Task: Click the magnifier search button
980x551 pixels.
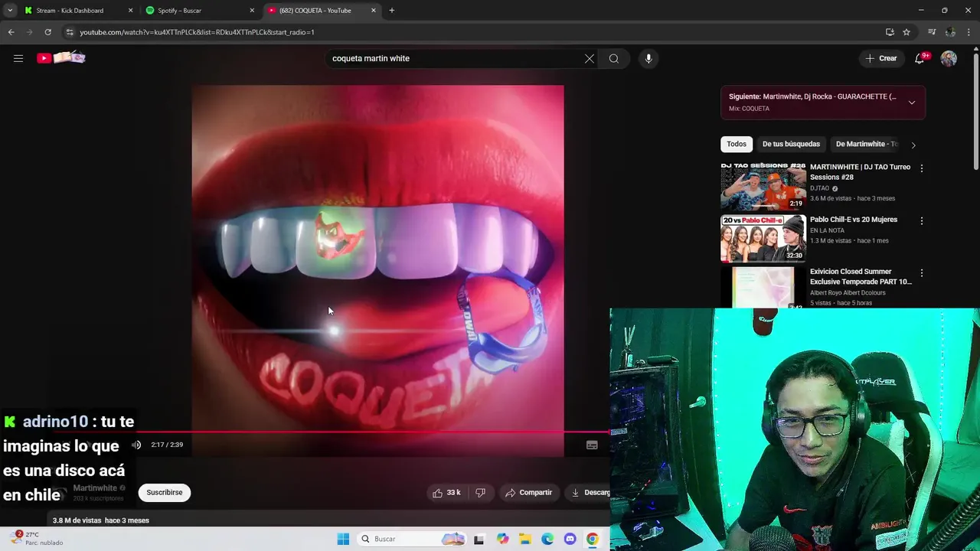Action: (614, 58)
